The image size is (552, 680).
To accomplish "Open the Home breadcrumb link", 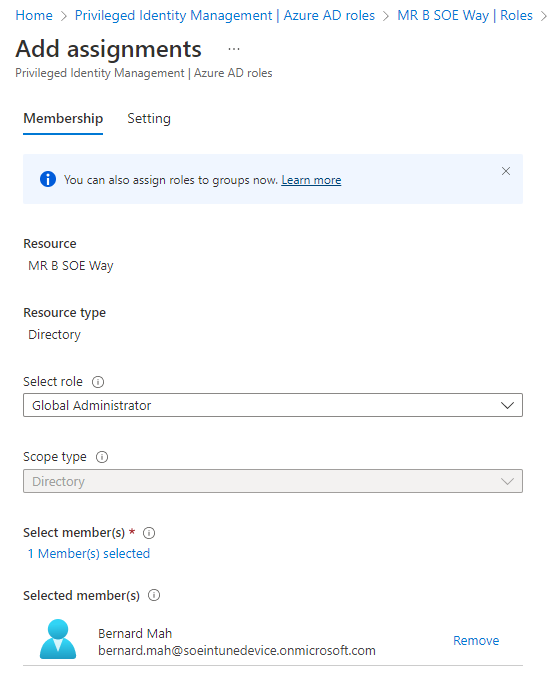I will tap(34, 16).
